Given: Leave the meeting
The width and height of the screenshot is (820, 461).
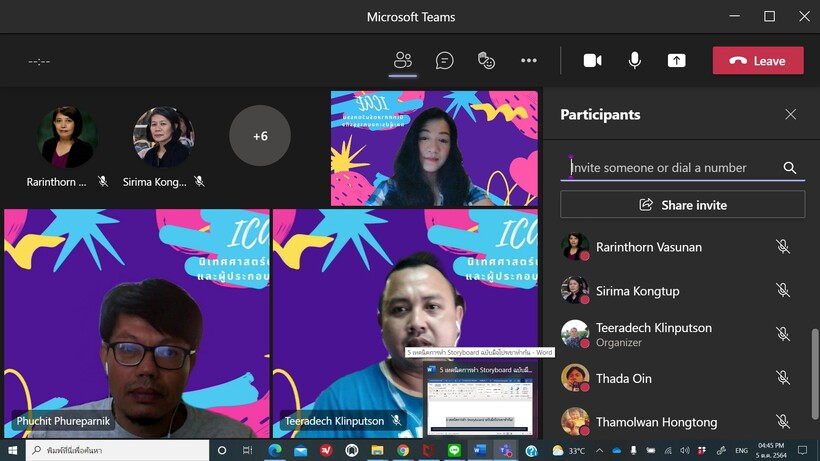Looking at the screenshot, I should (757, 60).
